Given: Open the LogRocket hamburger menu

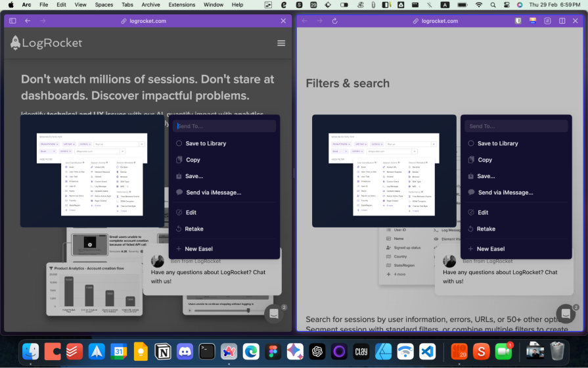Looking at the screenshot, I should click(281, 43).
